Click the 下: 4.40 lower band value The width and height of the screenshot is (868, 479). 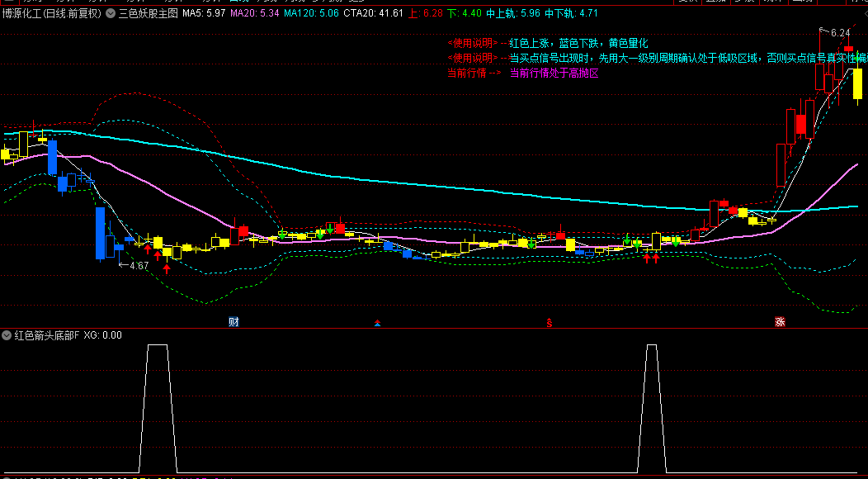pyautogui.click(x=465, y=13)
